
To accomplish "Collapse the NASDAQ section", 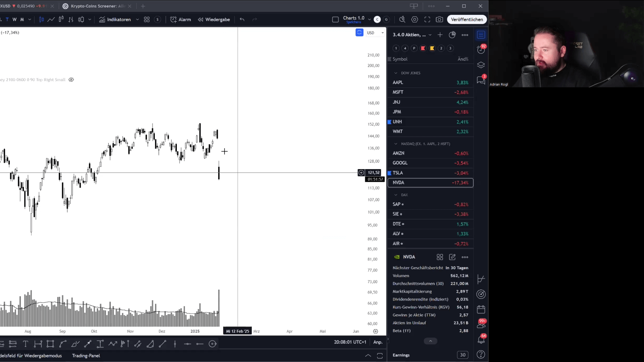I will [x=396, y=144].
